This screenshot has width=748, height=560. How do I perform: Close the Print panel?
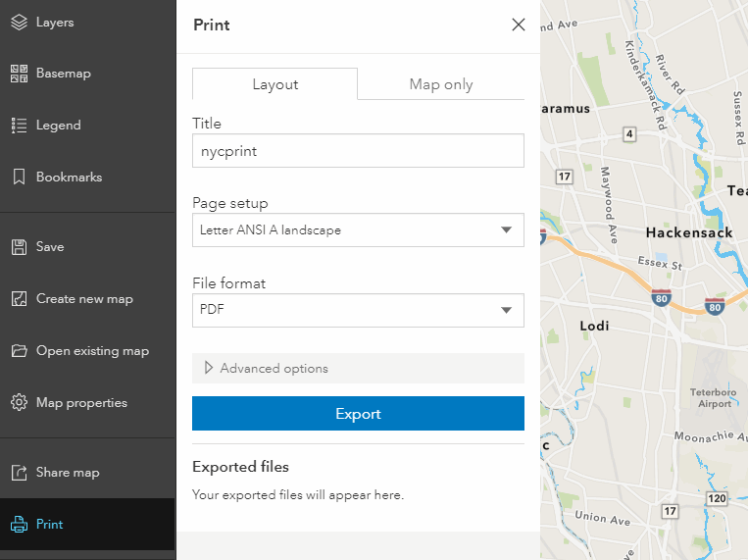pyautogui.click(x=519, y=25)
